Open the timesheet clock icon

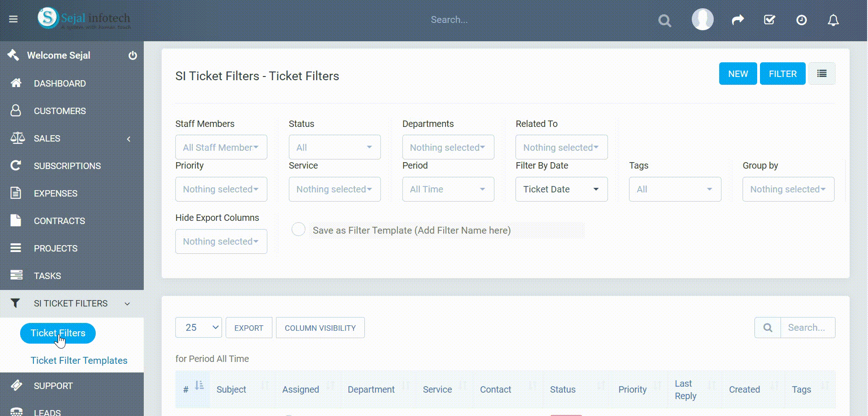coord(802,20)
